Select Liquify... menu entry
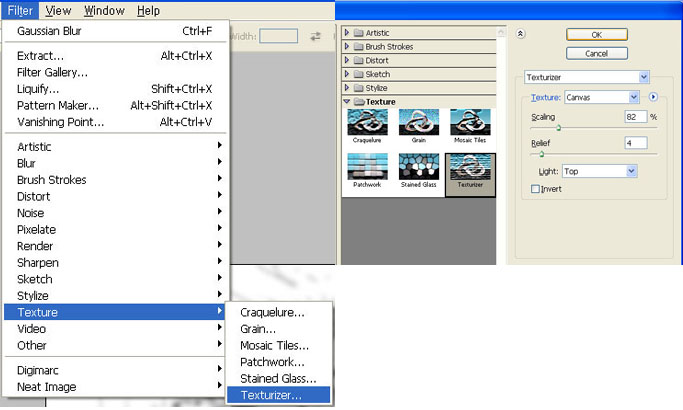683x410 pixels. tap(115, 89)
